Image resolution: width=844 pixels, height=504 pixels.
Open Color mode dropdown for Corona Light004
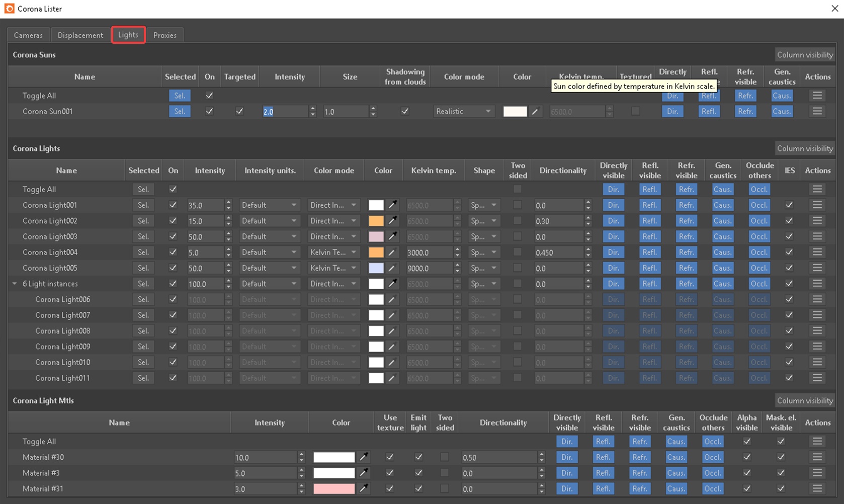coord(333,252)
